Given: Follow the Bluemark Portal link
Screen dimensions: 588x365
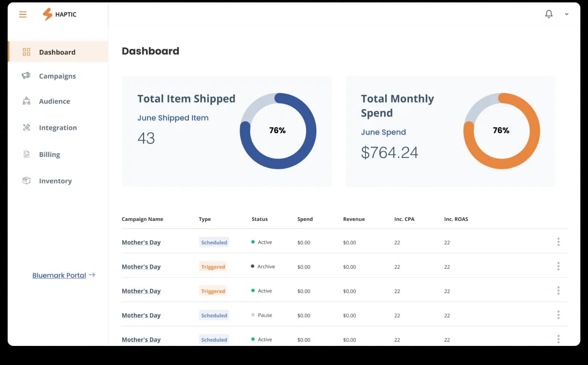Looking at the screenshot, I should (x=59, y=275).
